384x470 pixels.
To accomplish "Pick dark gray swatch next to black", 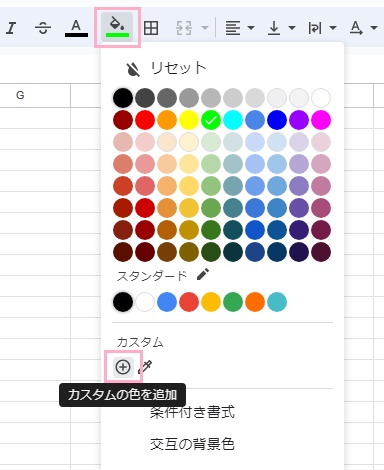I will click(x=145, y=98).
